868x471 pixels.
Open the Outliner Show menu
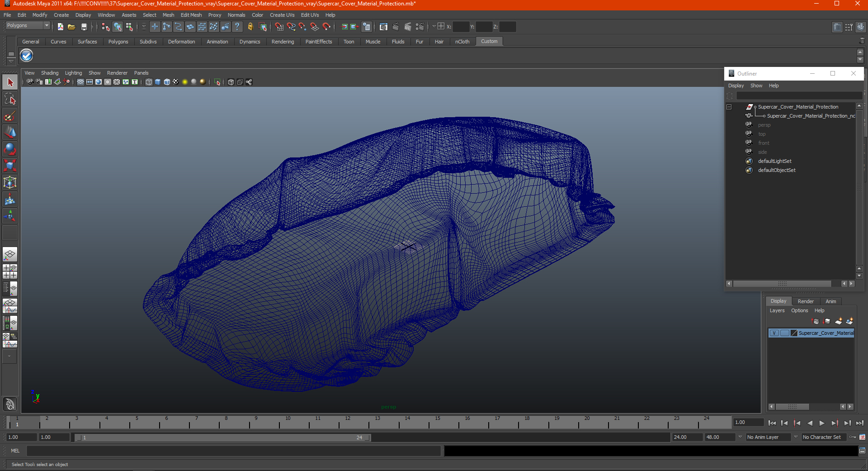click(756, 86)
